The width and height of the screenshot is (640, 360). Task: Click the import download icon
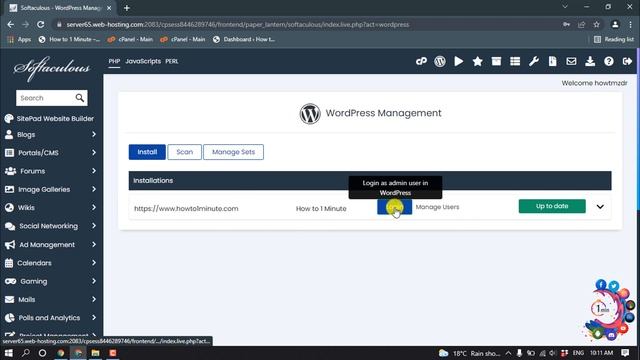[590, 61]
